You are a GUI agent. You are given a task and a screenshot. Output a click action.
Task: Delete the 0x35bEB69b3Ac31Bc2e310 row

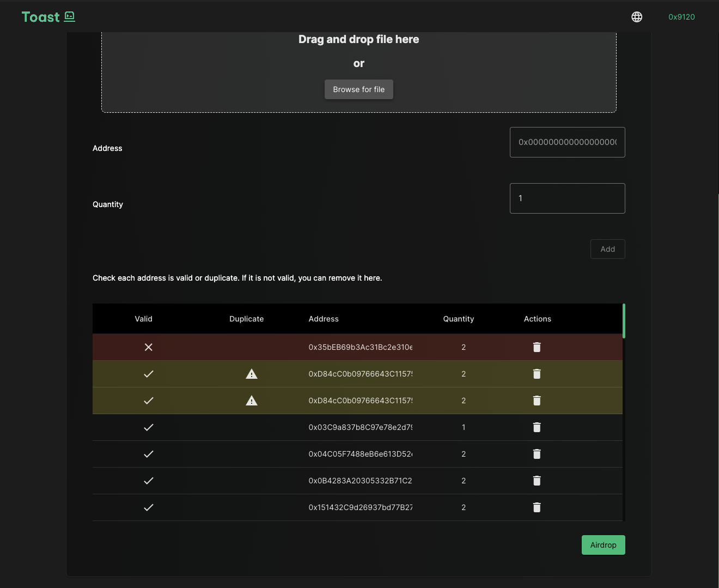pyautogui.click(x=537, y=347)
